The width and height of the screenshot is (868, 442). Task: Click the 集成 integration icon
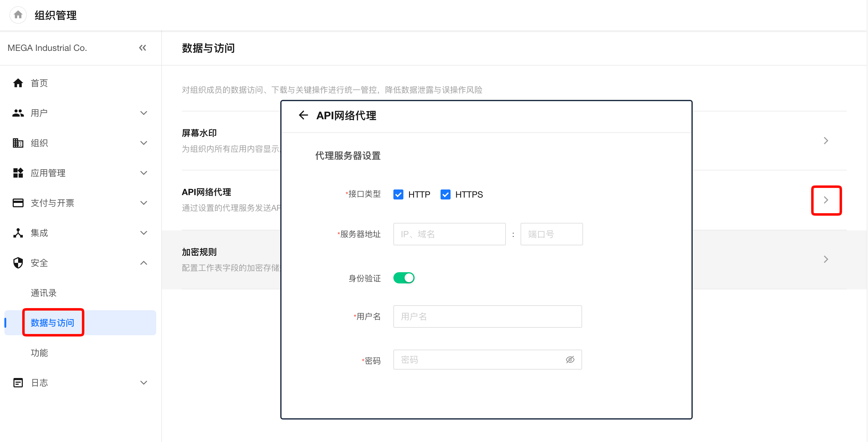click(x=18, y=233)
